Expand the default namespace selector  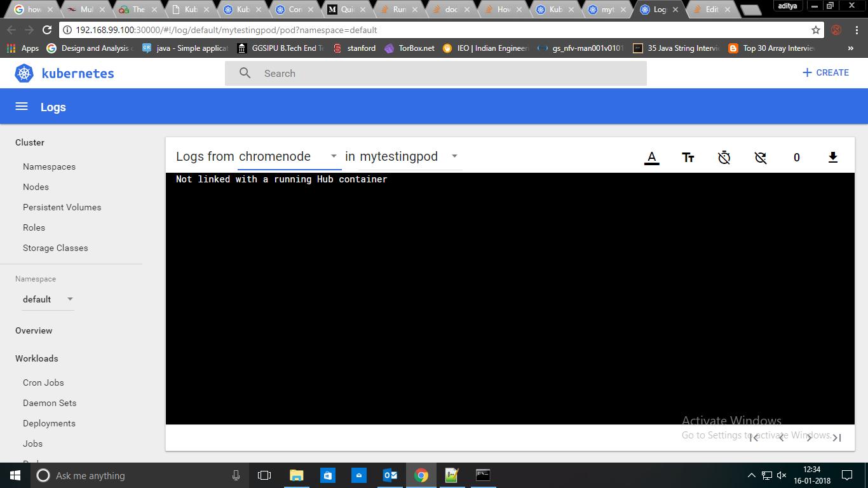coord(48,299)
